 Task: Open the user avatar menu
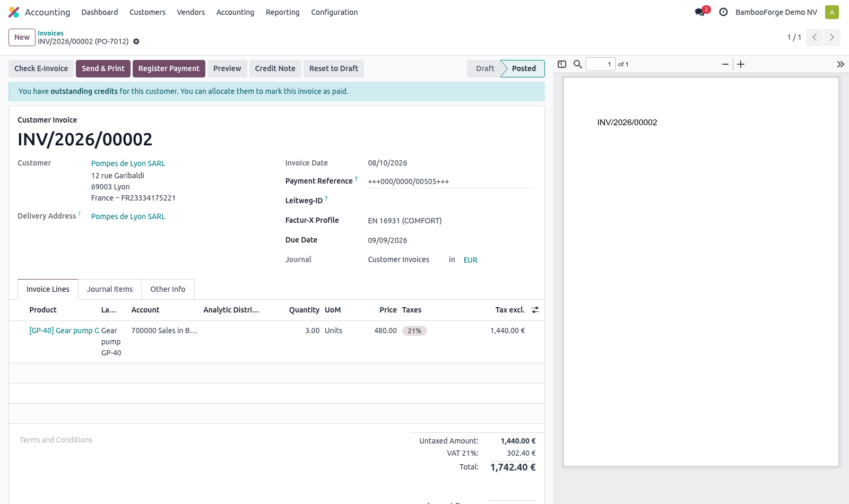832,12
